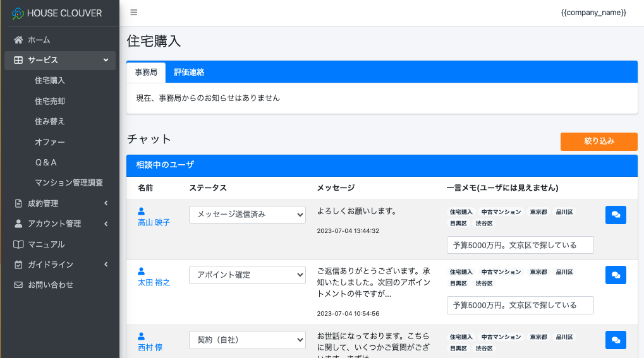Image resolution: width=644 pixels, height=358 pixels.
Task: Select 住宅売却 in the sidebar
Action: coord(50,101)
